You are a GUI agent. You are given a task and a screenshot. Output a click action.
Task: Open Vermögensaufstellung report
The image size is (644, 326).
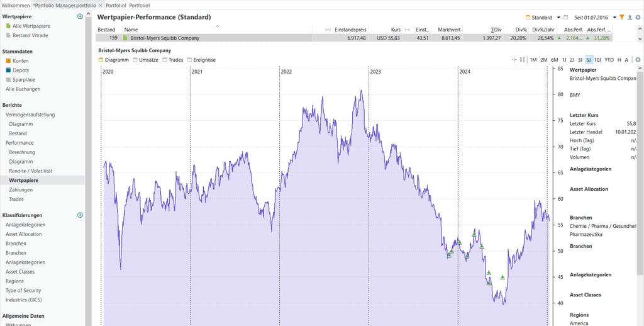(x=30, y=115)
